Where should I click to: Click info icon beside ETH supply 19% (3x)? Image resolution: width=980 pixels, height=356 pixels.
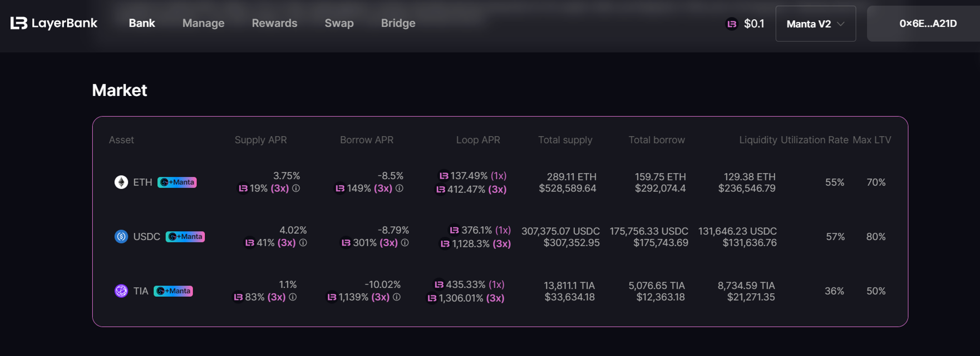click(x=296, y=189)
